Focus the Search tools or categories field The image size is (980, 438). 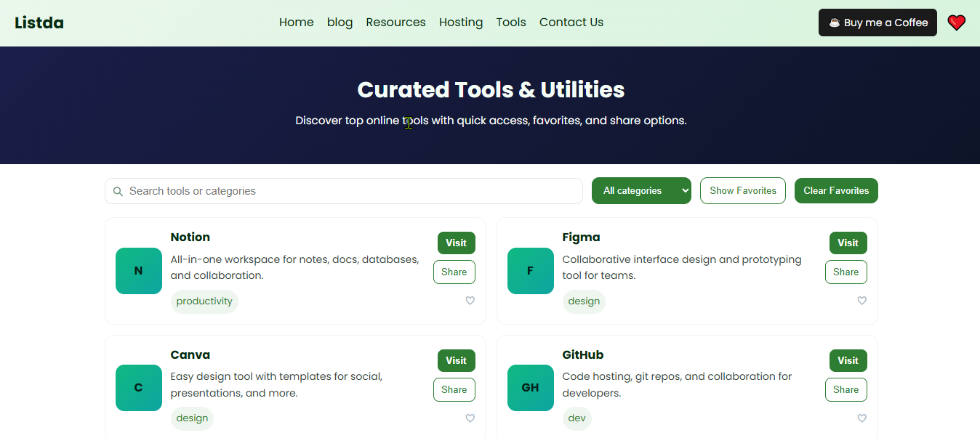tap(344, 191)
